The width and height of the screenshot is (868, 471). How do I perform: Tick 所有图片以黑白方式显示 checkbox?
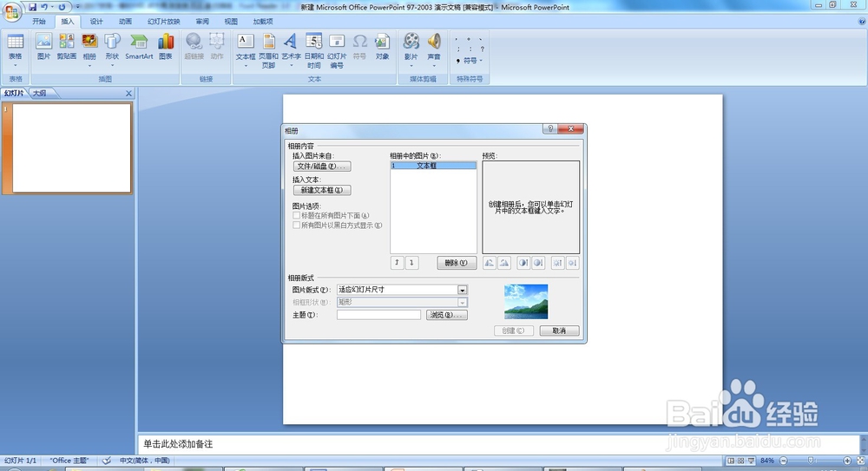pyautogui.click(x=296, y=226)
